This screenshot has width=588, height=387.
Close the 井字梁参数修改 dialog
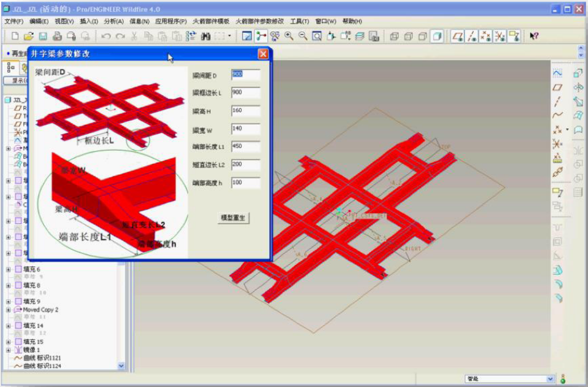click(263, 54)
